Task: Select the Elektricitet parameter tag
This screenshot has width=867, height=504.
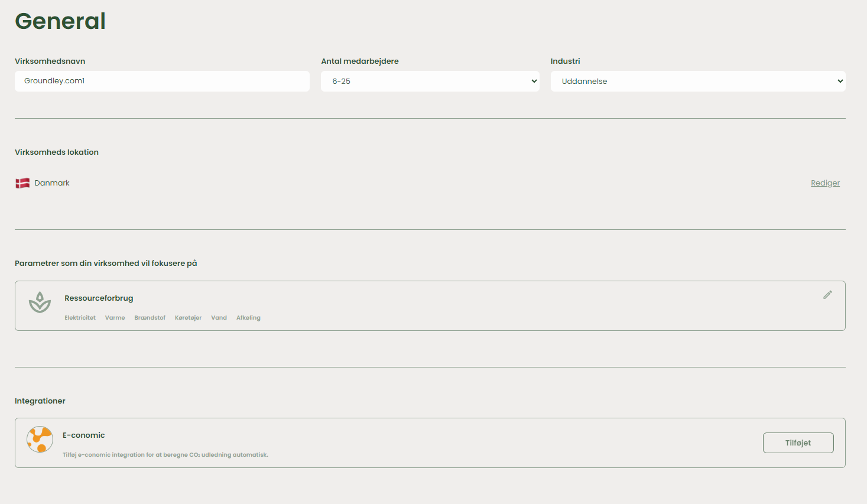Action: coord(80,318)
